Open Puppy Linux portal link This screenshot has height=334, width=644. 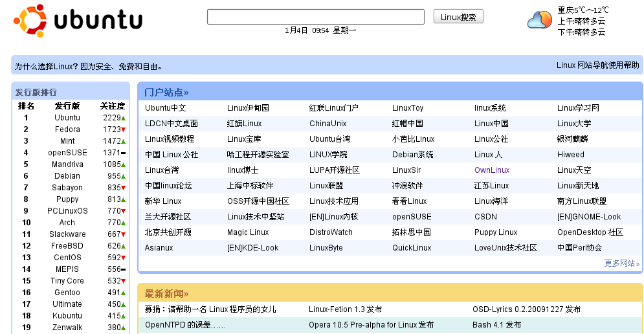pos(496,232)
